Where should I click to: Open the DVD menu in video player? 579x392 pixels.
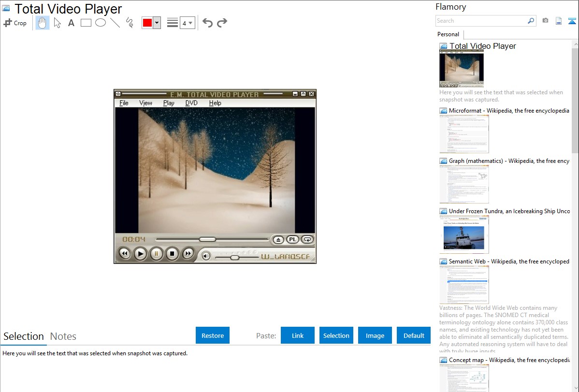pos(191,103)
